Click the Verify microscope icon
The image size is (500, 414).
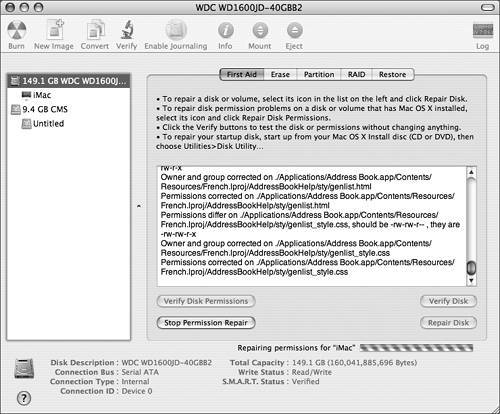click(x=127, y=30)
